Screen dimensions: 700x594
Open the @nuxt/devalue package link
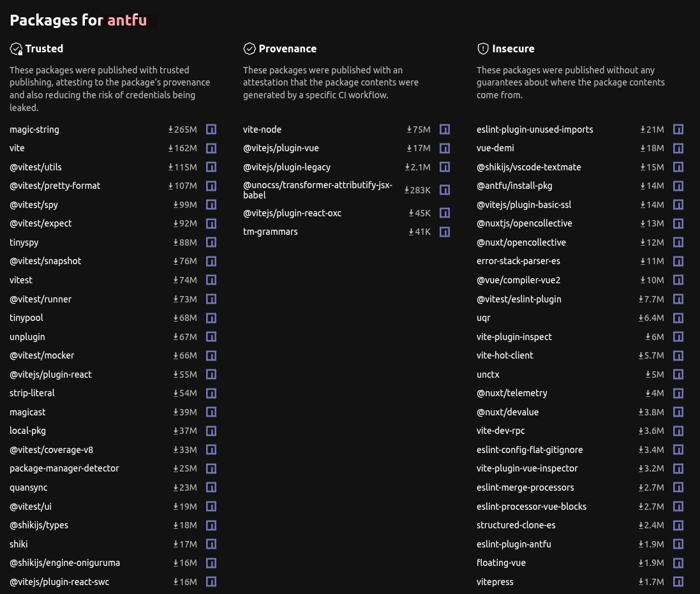tap(507, 412)
